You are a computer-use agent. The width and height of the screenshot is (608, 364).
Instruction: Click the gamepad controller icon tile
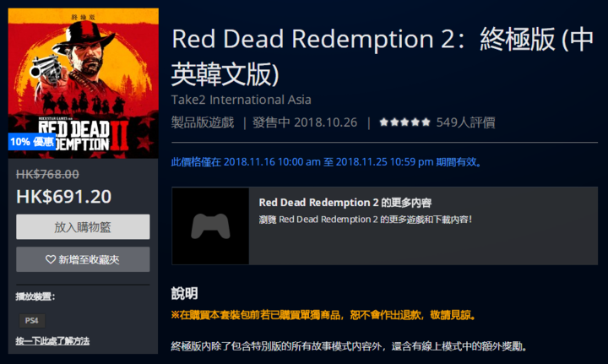210,226
